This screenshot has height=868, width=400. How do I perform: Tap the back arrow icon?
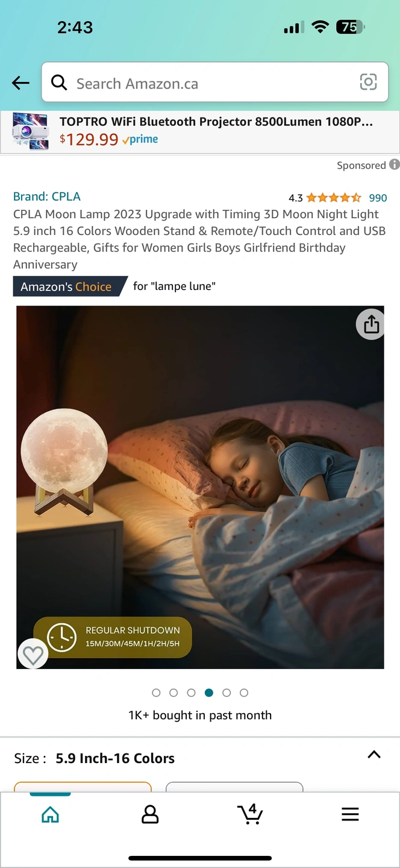[20, 83]
